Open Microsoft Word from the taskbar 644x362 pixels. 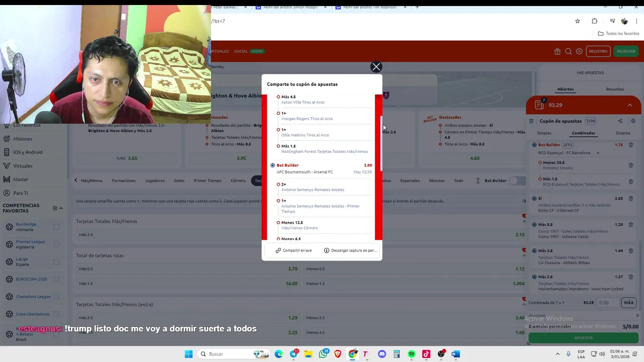pyautogui.click(x=456, y=354)
